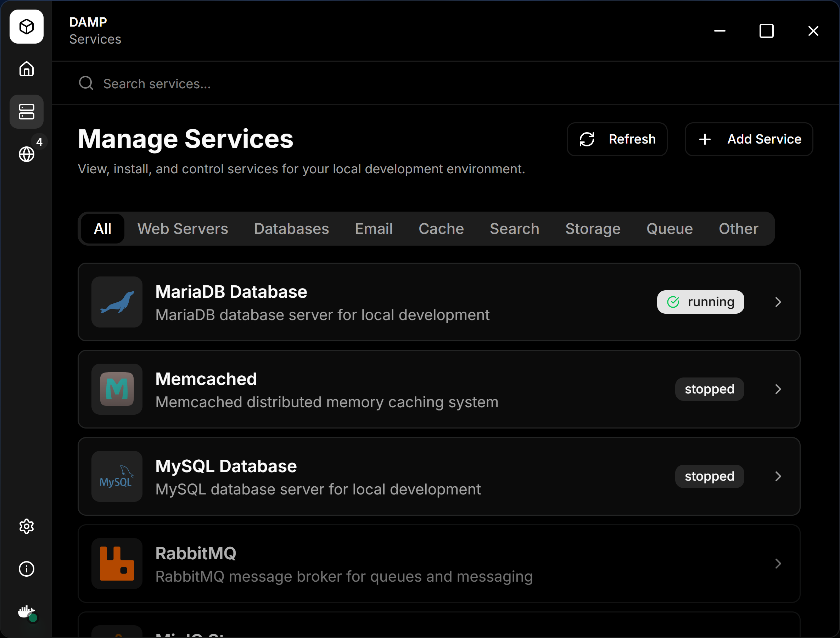Image resolution: width=840 pixels, height=638 pixels.
Task: Open the globe icon with the 4 badge
Action: 26,154
